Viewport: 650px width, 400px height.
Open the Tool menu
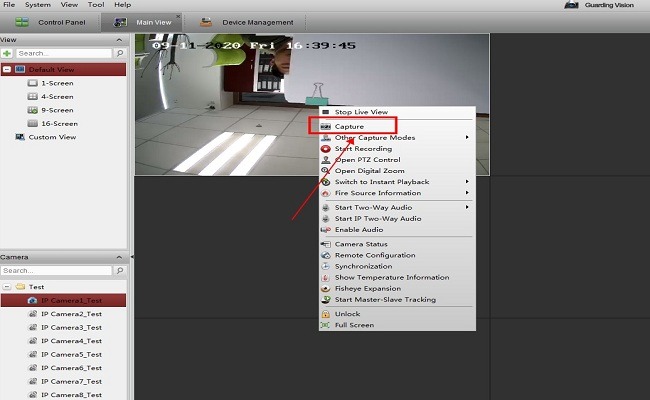point(95,5)
